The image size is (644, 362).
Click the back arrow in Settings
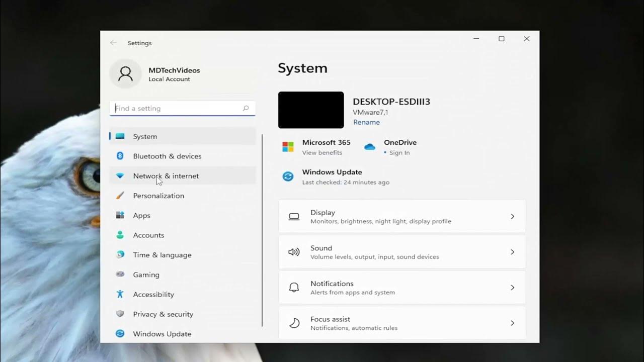(x=113, y=43)
